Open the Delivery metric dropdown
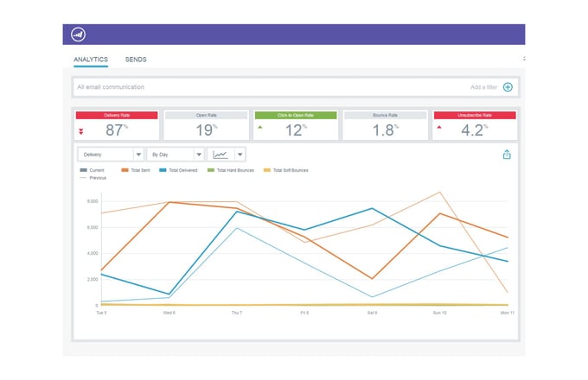This screenshot has height=380, width=588. [x=111, y=155]
